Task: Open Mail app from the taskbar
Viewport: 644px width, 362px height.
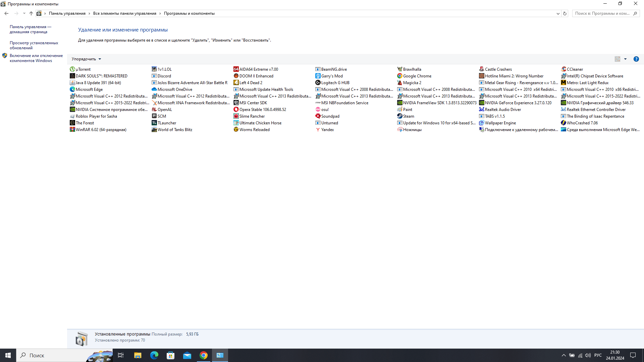Action: tap(187, 355)
